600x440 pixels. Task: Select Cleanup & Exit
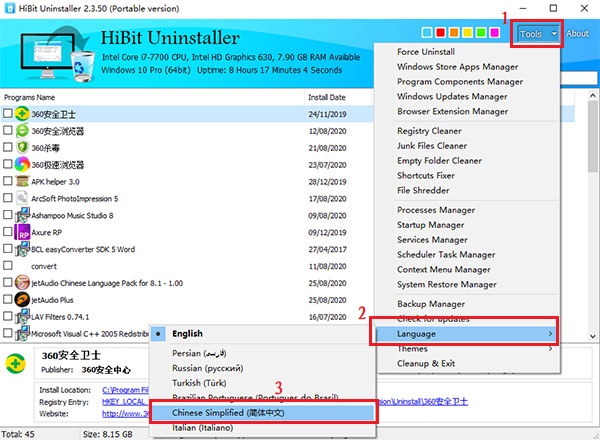(426, 363)
